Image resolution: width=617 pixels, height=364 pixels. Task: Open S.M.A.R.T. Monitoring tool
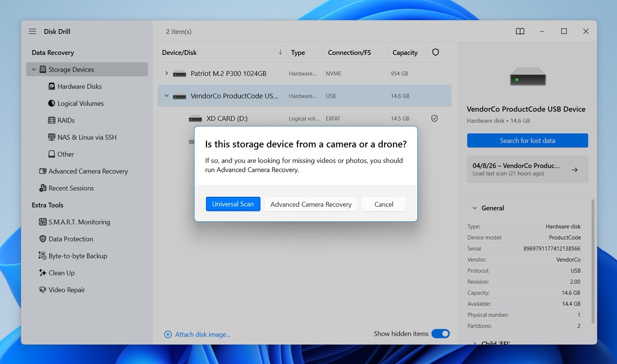pos(79,222)
